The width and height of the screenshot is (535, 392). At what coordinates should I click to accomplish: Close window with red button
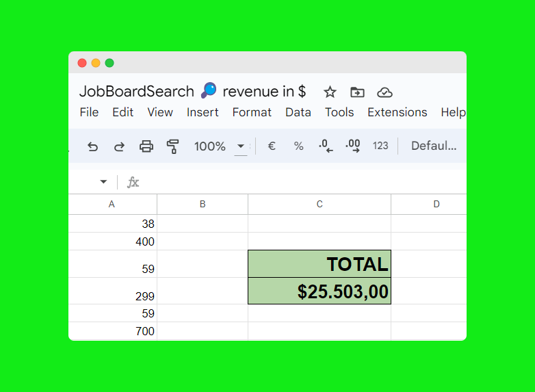coord(82,63)
